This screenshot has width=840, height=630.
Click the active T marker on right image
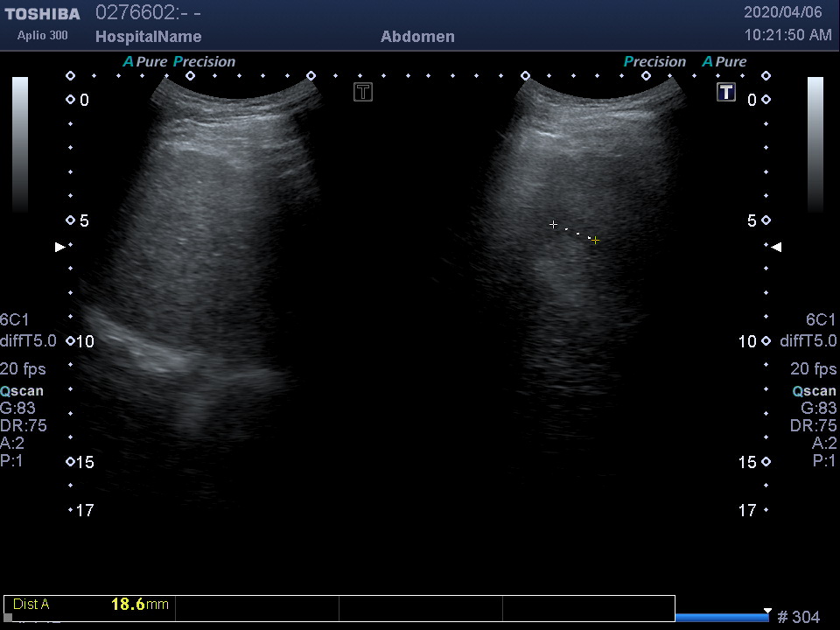(x=726, y=92)
